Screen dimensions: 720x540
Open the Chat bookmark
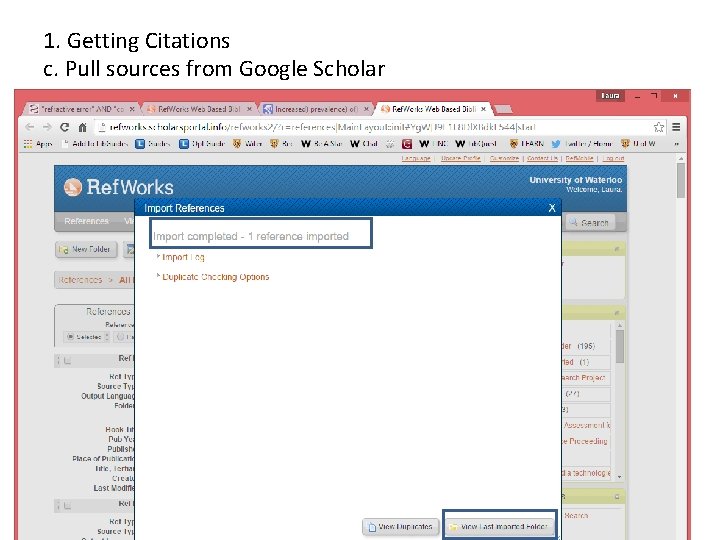(x=364, y=144)
